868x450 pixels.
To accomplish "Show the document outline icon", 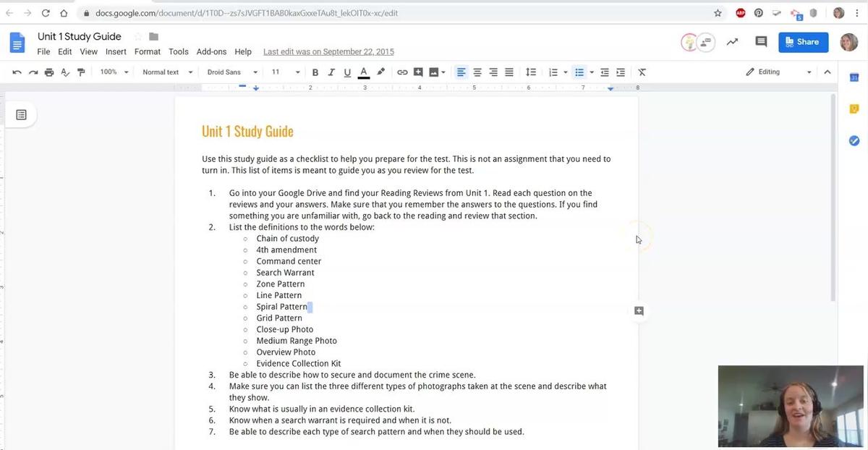I will tap(21, 114).
